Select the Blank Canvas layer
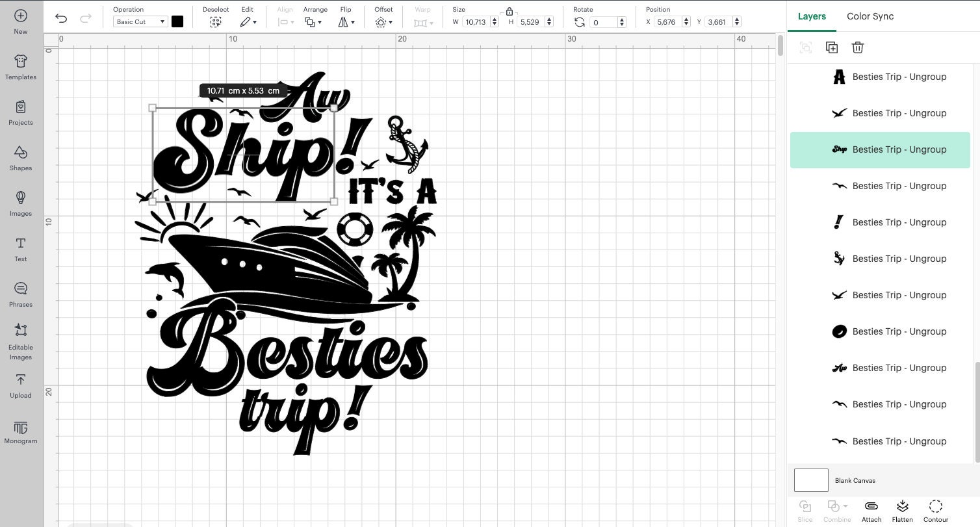This screenshot has width=980, height=527. 855,480
